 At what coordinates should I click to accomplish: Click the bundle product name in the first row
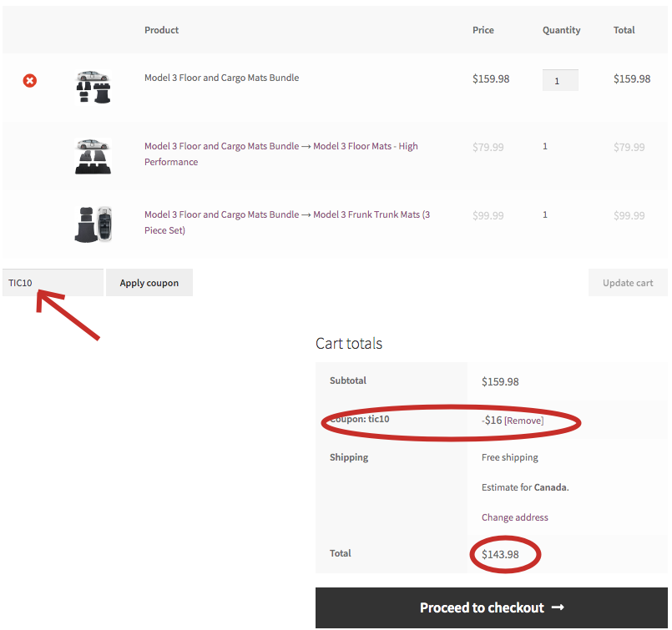[x=221, y=78]
